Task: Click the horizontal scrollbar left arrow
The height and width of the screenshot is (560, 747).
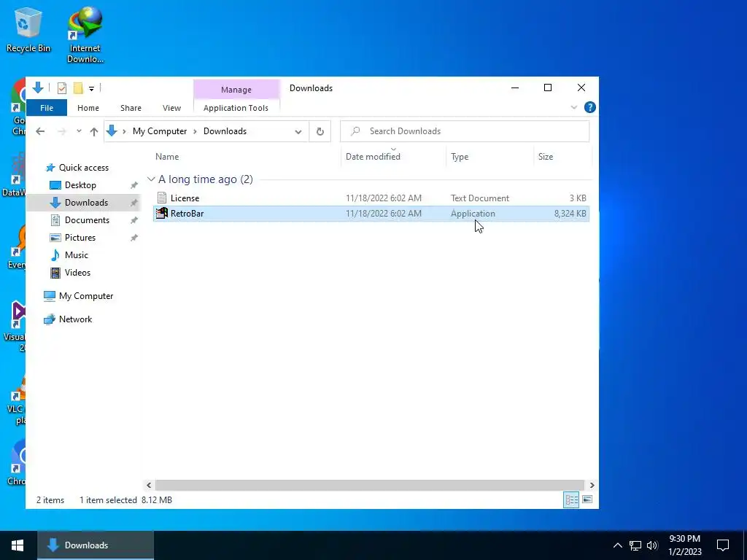Action: [x=149, y=485]
